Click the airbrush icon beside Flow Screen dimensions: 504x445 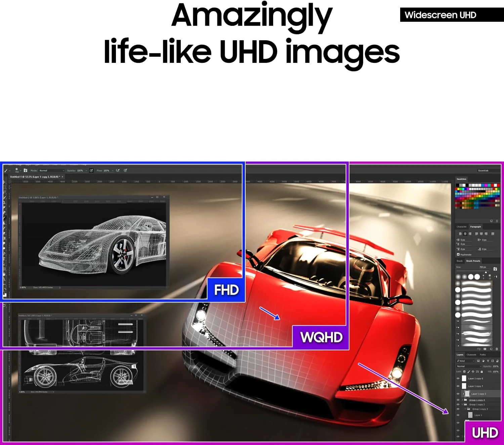tap(118, 170)
